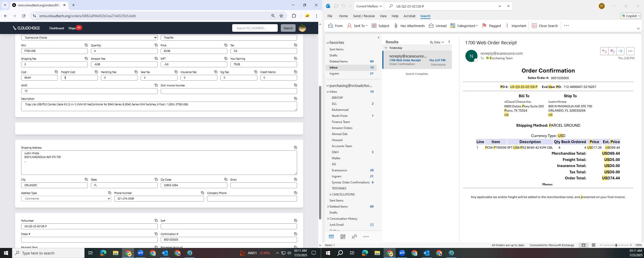Viewport: 644px width, 258px height.
Task: Expand the CANCELLATIONS folder
Action: point(330,195)
